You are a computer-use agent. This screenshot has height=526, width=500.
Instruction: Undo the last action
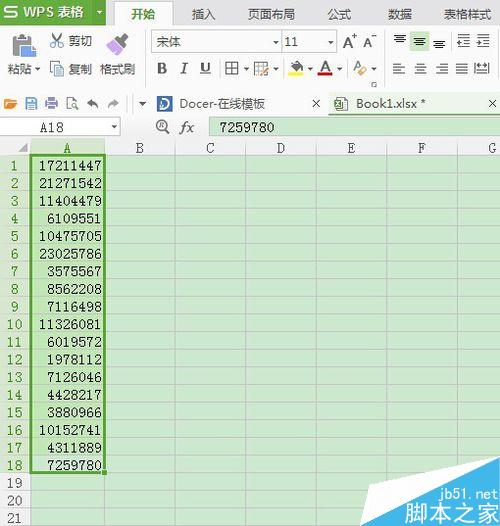93,104
